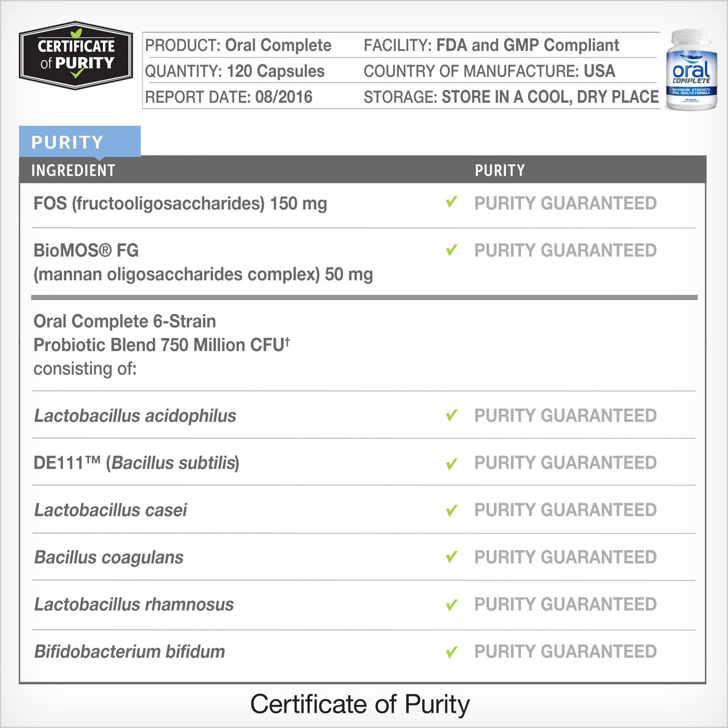Click the PURITY column header

click(500, 171)
